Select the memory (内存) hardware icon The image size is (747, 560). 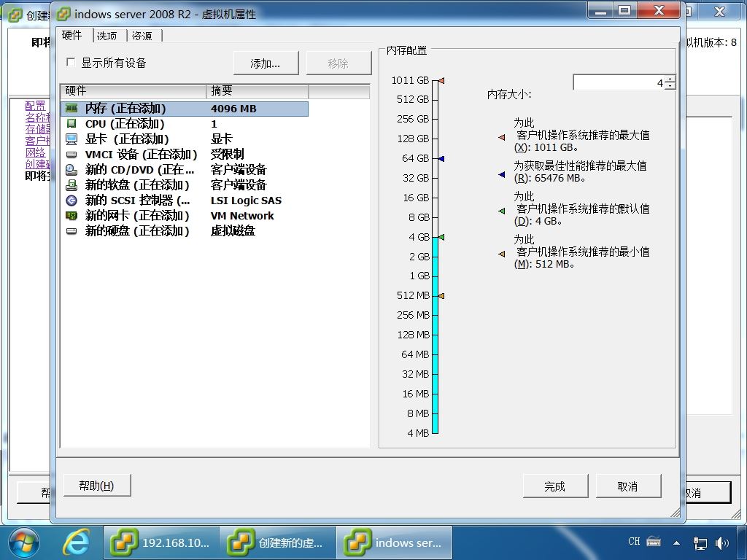(x=71, y=109)
